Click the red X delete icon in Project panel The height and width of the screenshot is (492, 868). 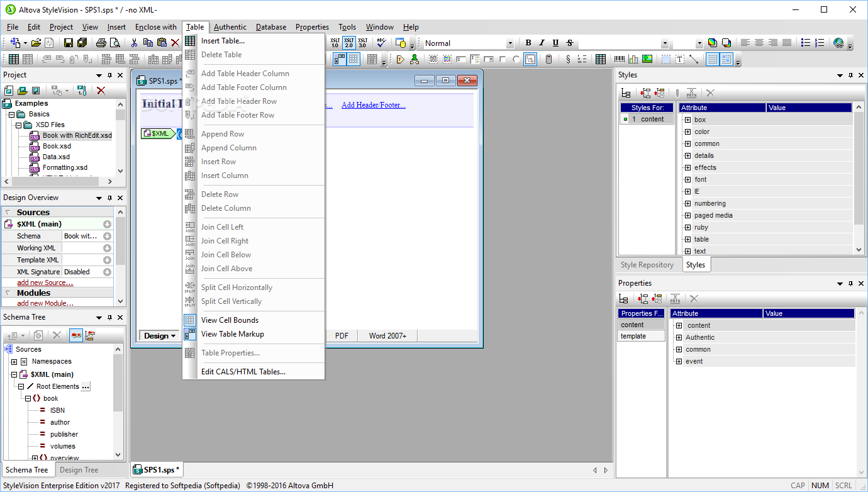pyautogui.click(x=101, y=91)
